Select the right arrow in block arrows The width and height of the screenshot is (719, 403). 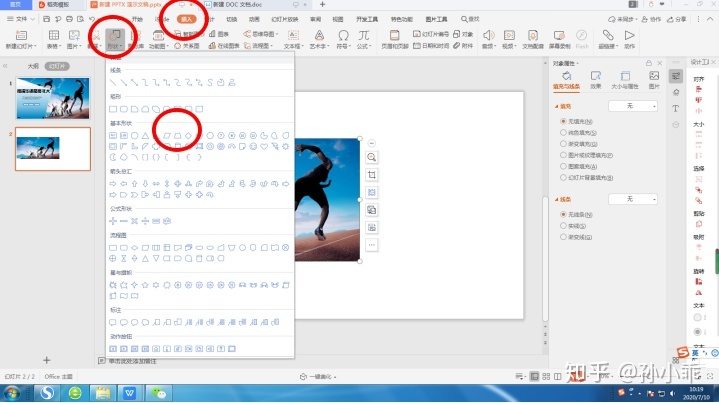(113, 184)
